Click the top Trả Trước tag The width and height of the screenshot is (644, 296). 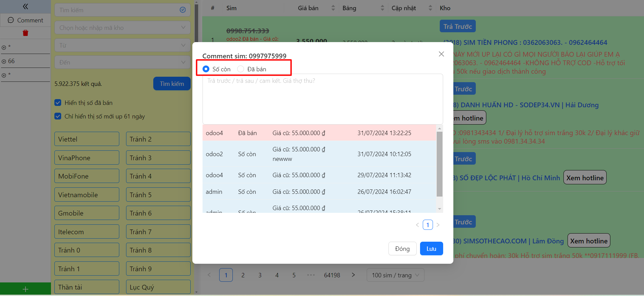coord(457,26)
